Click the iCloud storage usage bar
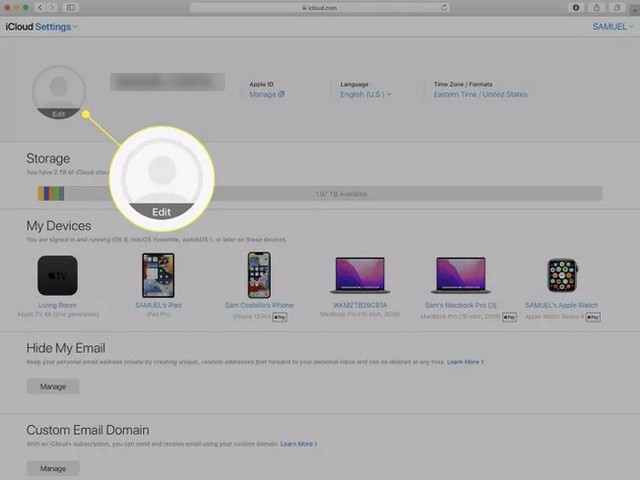This screenshot has width=640, height=480. point(320,194)
